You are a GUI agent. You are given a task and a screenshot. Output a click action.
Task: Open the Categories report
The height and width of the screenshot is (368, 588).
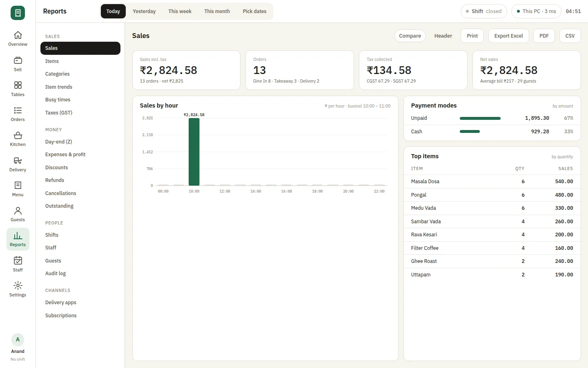pyautogui.click(x=80, y=74)
